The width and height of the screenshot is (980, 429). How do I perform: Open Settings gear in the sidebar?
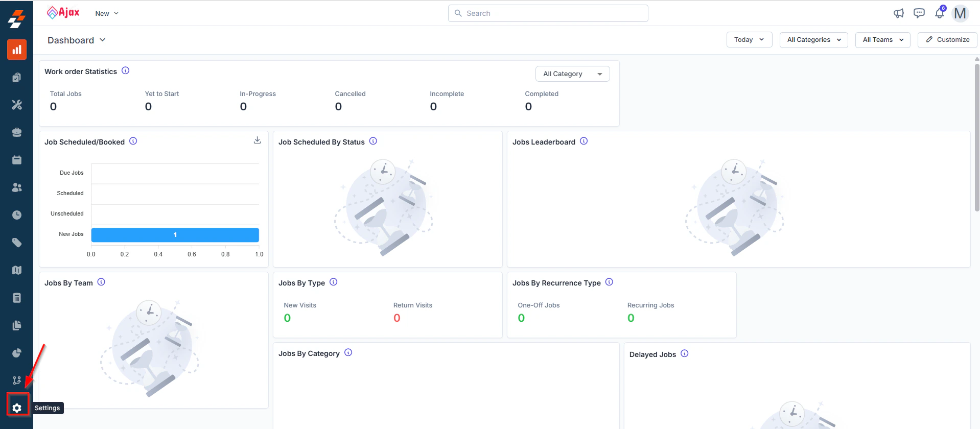[17, 408]
